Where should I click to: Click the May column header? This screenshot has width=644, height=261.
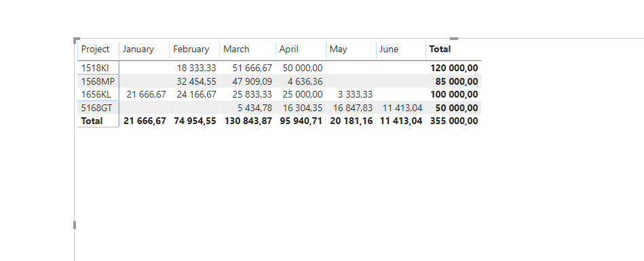338,49
